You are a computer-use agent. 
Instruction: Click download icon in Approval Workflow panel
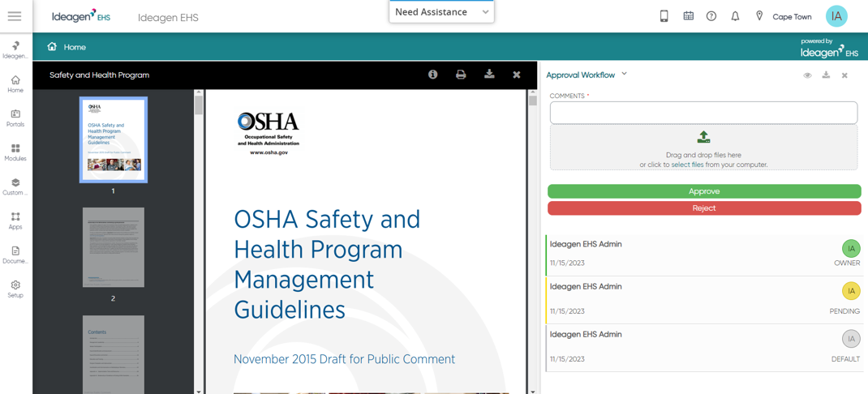[826, 75]
